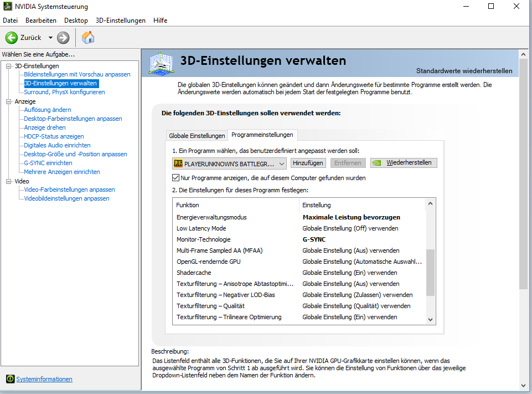
Task: Open 'Bildeinstellungen mit Vorschau anpassen'
Action: [77, 74]
